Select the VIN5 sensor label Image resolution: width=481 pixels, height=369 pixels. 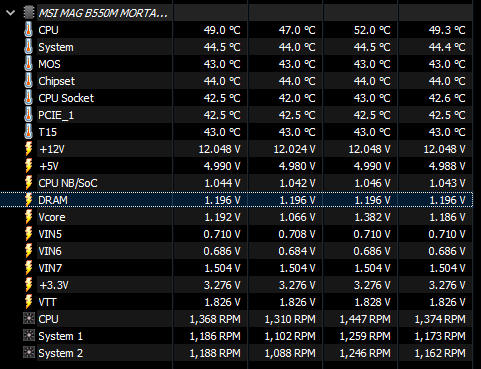50,234
